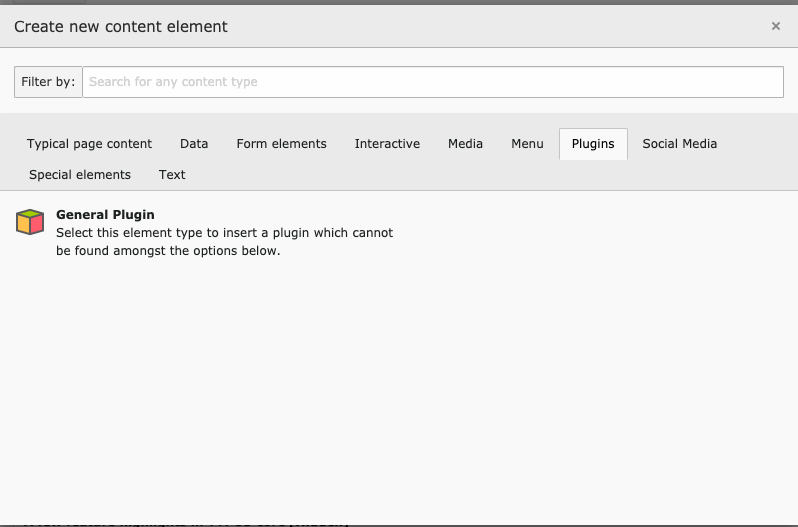Click the General Plugin description text

(x=224, y=242)
